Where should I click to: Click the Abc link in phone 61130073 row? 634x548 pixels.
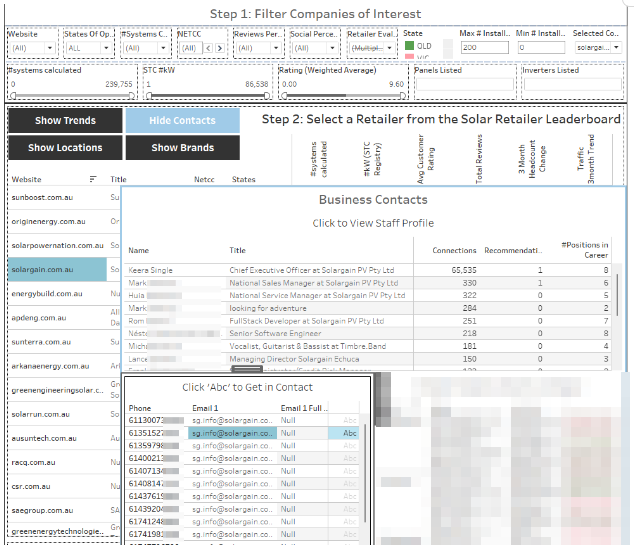pyautogui.click(x=350, y=420)
